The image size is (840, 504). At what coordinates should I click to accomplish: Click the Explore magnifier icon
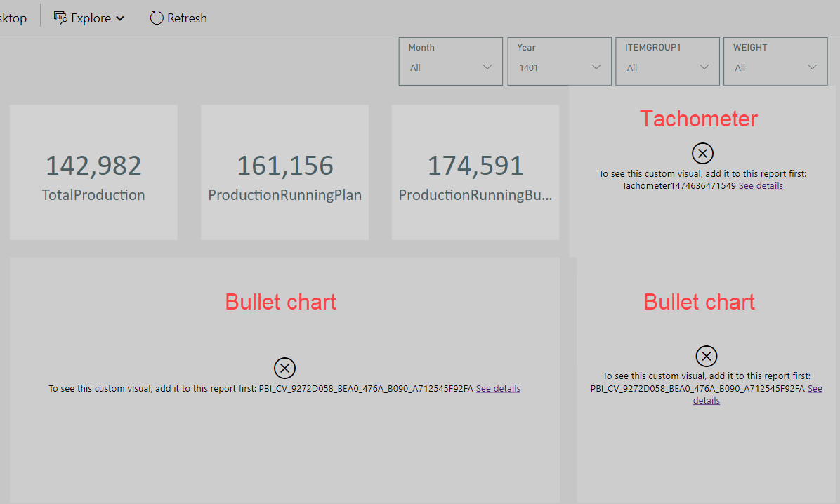[x=60, y=18]
